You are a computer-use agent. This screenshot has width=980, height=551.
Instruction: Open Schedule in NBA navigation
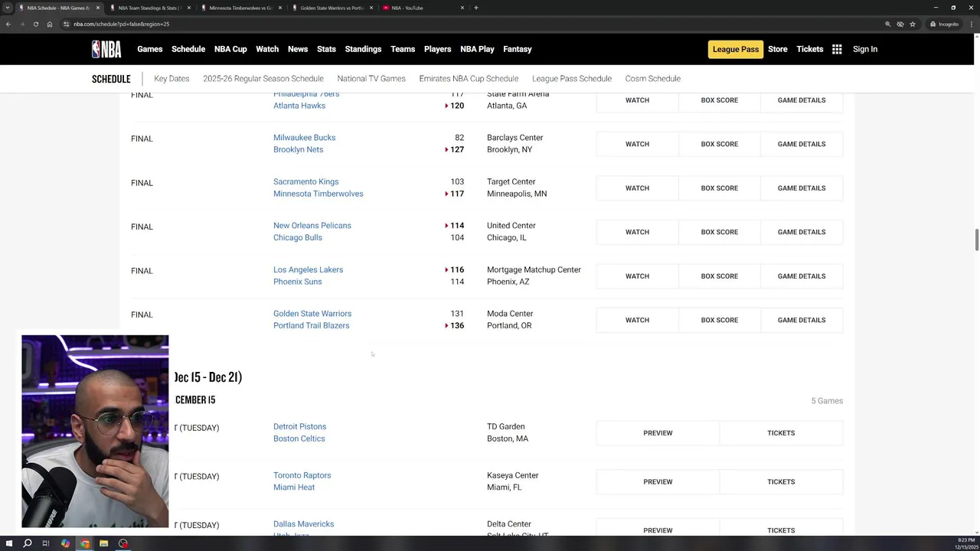click(188, 49)
